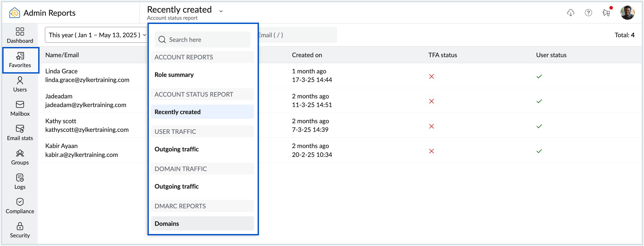The width and height of the screenshot is (644, 246).
Task: Select Domains under DMARC Reports
Action: [x=167, y=224]
